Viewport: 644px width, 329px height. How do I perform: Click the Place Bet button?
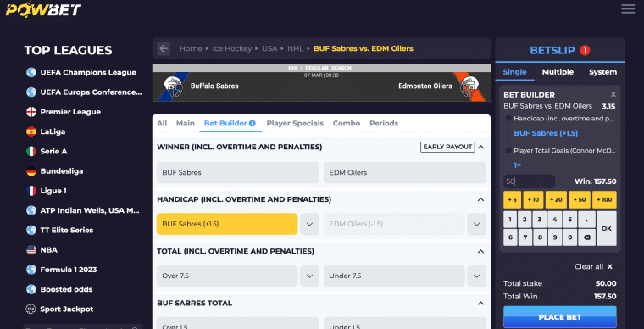point(560,317)
